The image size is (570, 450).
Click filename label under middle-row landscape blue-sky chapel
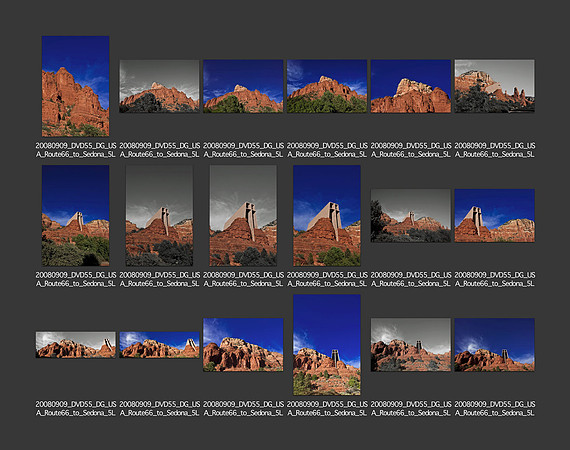[494, 279]
